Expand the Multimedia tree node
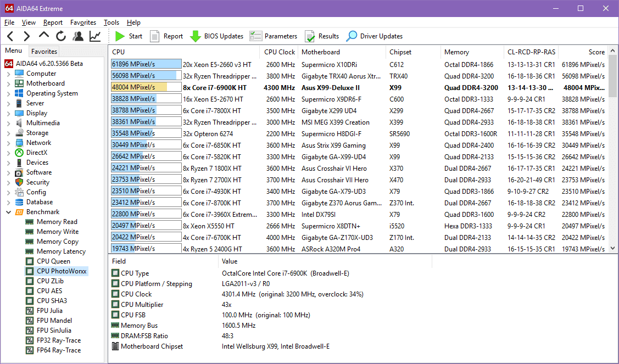Screen dimensions: 619x364 pyautogui.click(x=9, y=123)
